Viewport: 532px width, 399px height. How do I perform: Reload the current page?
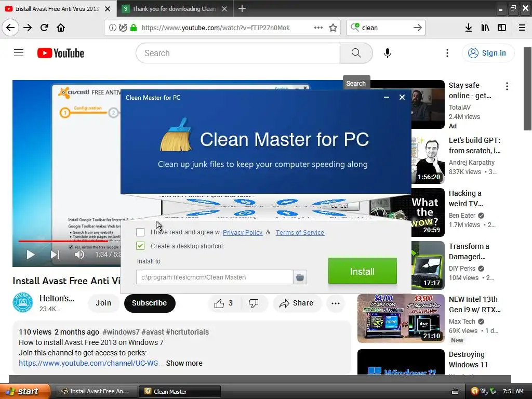point(45,28)
